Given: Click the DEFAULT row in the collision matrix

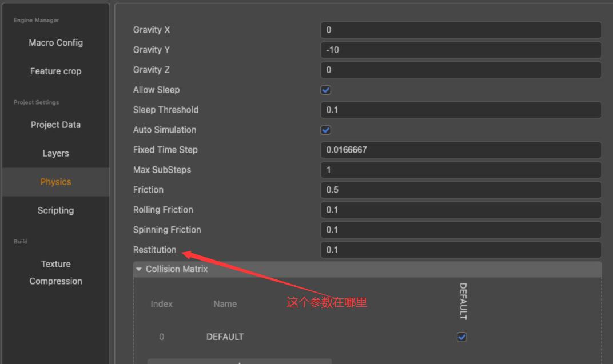Looking at the screenshot, I should click(x=225, y=337).
